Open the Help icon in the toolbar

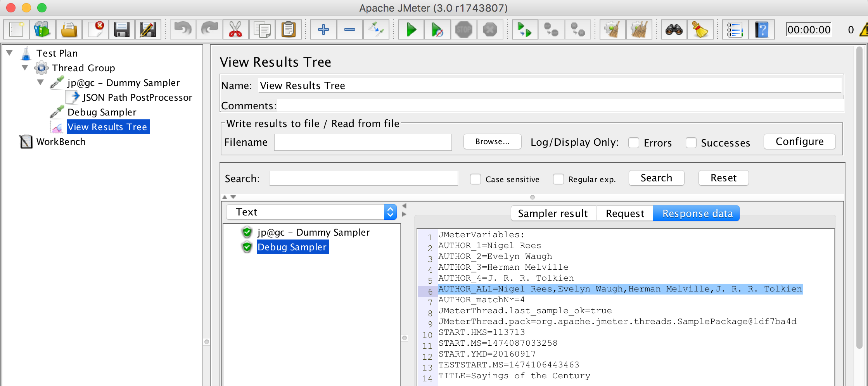(761, 29)
